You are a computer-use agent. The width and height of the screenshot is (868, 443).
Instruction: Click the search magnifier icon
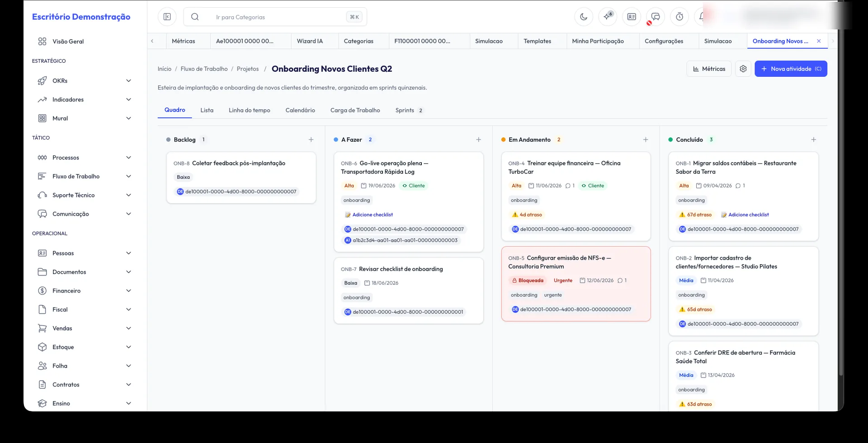195,17
